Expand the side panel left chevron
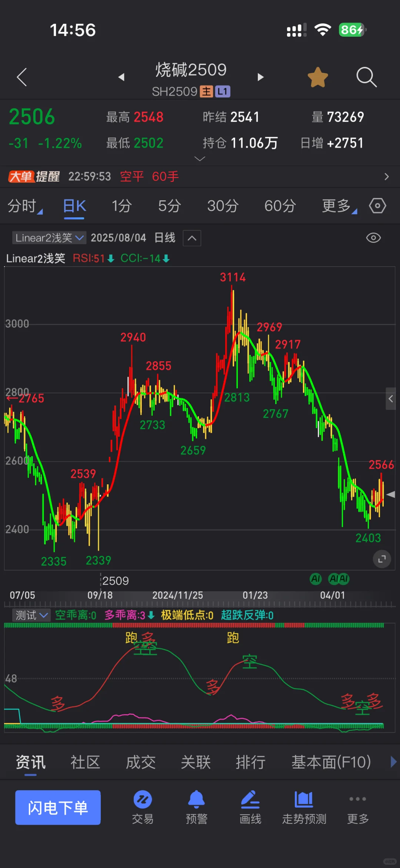This screenshot has height=868, width=400. 391,399
